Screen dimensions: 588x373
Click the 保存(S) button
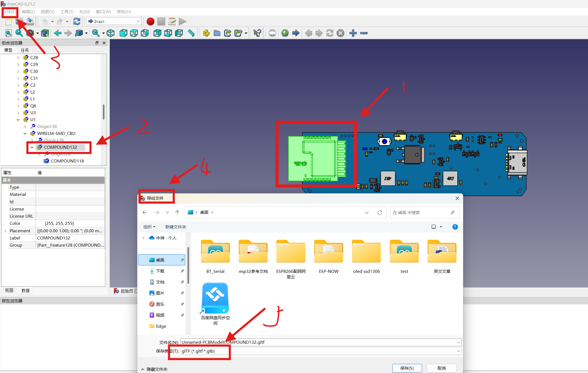pyautogui.click(x=407, y=368)
